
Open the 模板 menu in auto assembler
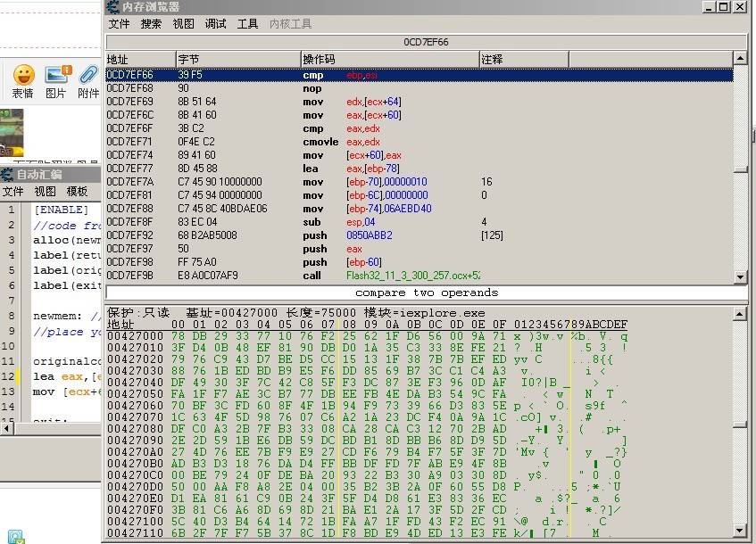pyautogui.click(x=77, y=192)
